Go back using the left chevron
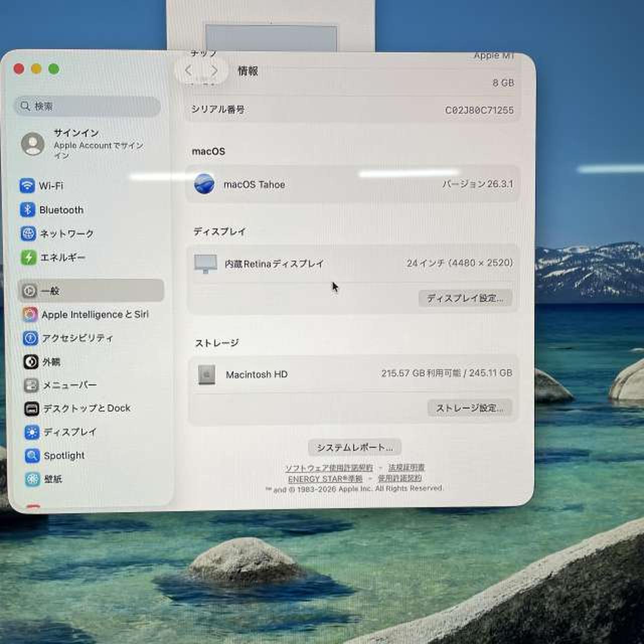This screenshot has height=644, width=644. pyautogui.click(x=189, y=71)
